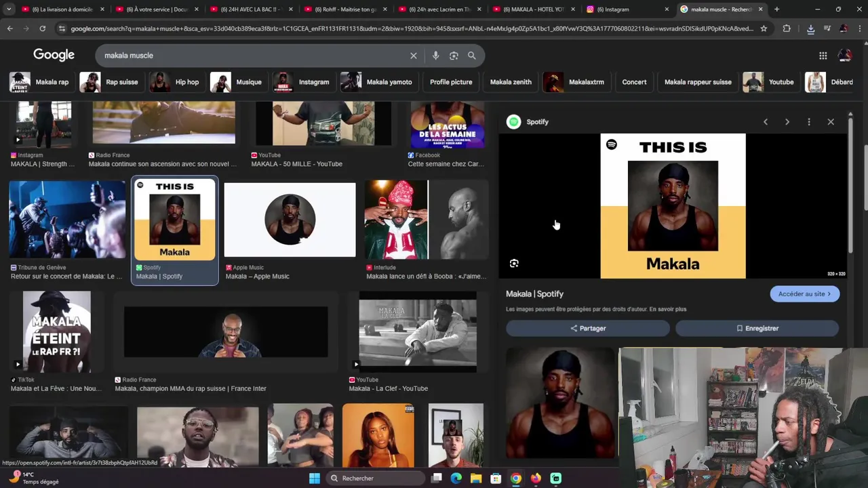Switch to the MAKALA - HOTEL browser tab
868x488 pixels.
(x=534, y=9)
